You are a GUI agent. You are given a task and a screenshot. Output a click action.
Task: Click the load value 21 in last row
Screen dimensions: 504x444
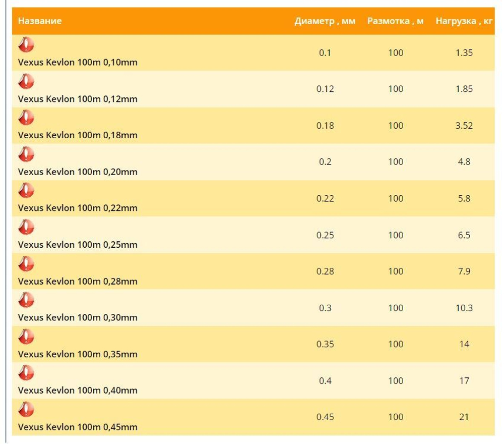[464, 417]
